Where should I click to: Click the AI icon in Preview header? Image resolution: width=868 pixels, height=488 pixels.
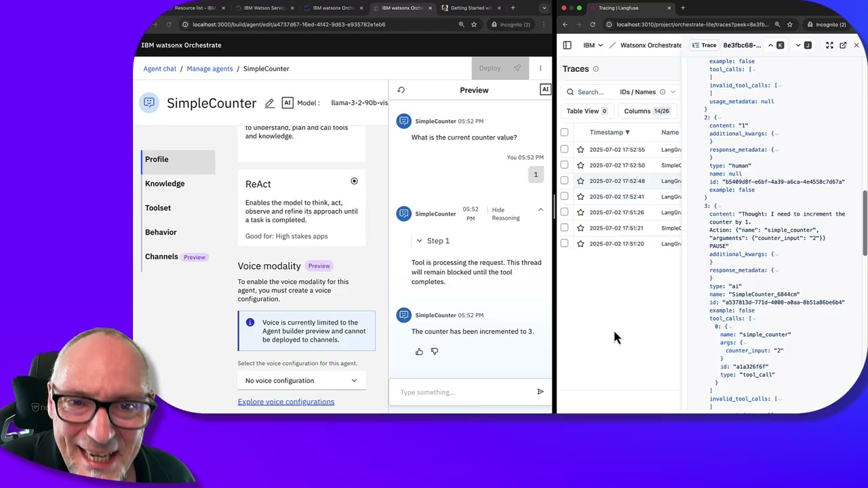(x=545, y=90)
